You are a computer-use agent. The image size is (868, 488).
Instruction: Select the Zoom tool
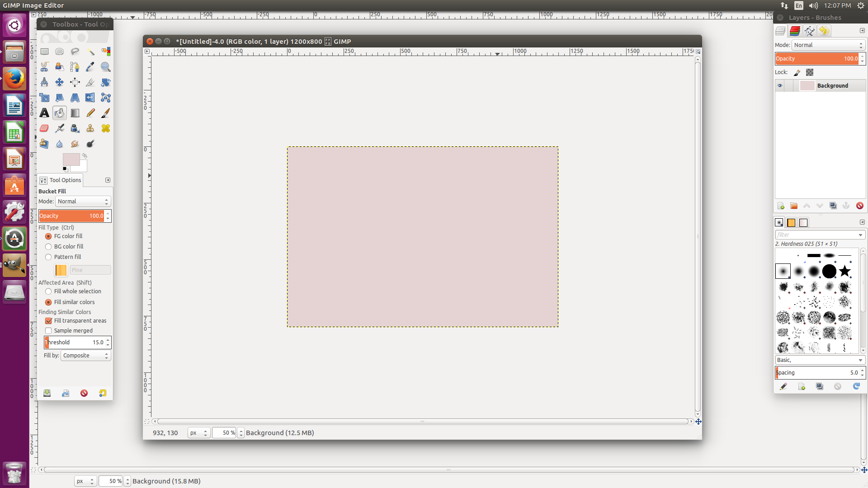point(105,67)
